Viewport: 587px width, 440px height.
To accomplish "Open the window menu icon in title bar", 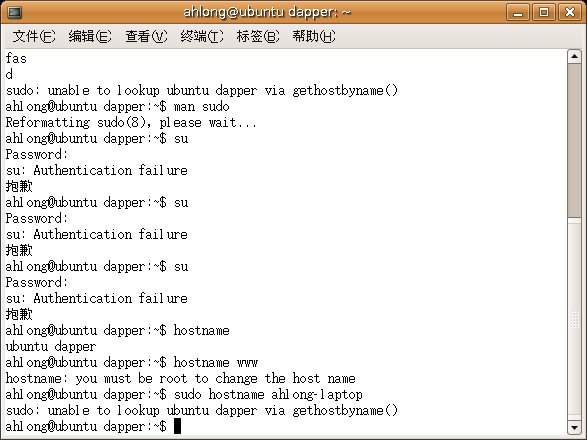I will 15,12.
